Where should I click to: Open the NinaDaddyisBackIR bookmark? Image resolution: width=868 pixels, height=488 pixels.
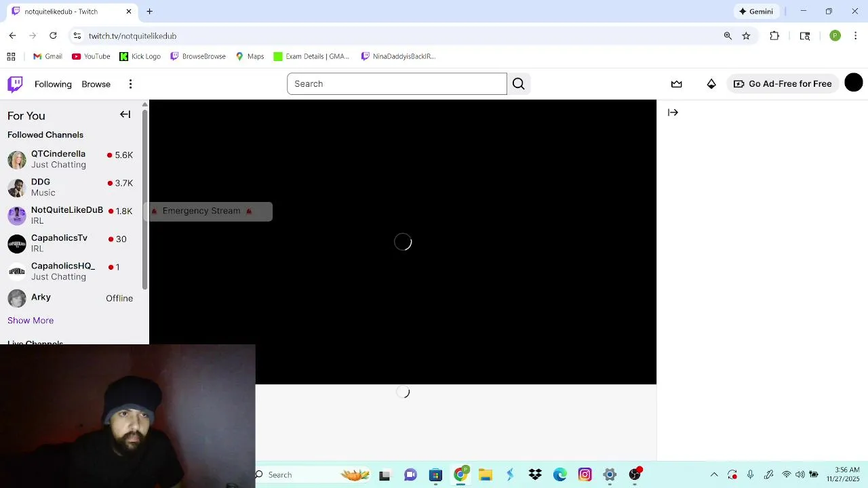tap(398, 56)
